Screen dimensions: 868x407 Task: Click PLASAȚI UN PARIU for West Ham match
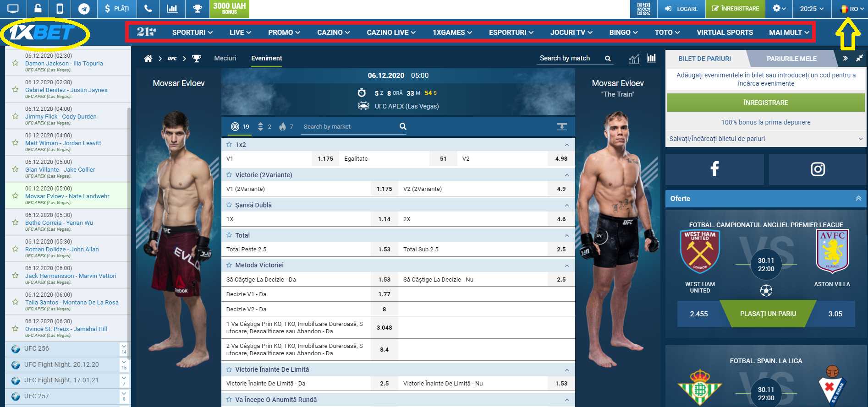tap(768, 314)
